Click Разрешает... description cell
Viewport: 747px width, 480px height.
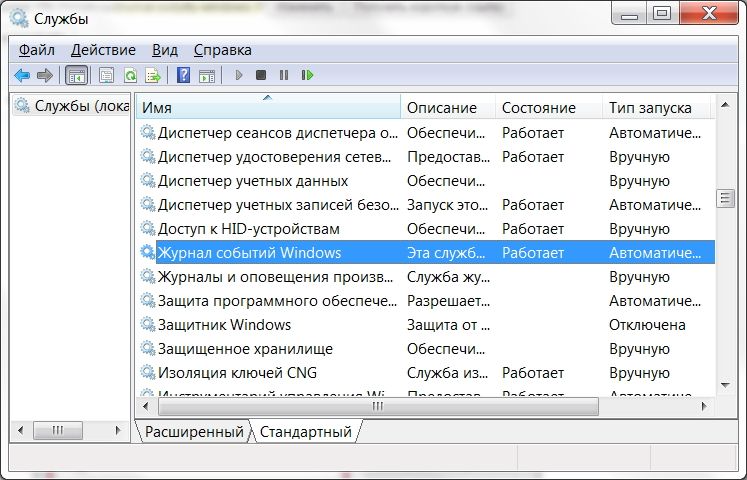[448, 301]
